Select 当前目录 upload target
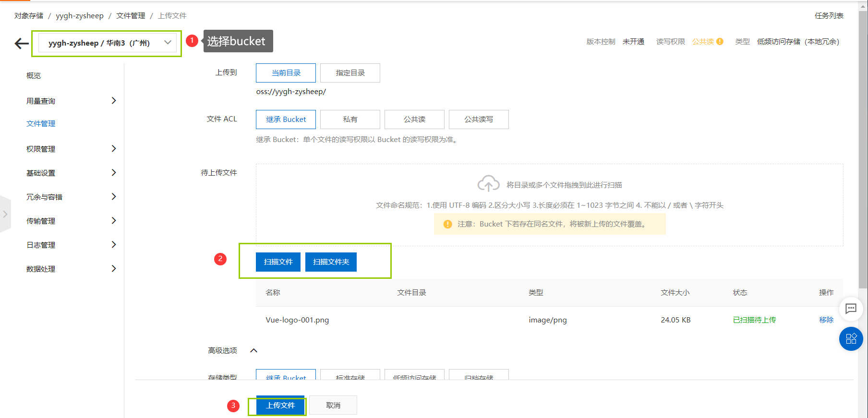The width and height of the screenshot is (868, 418). [286, 73]
